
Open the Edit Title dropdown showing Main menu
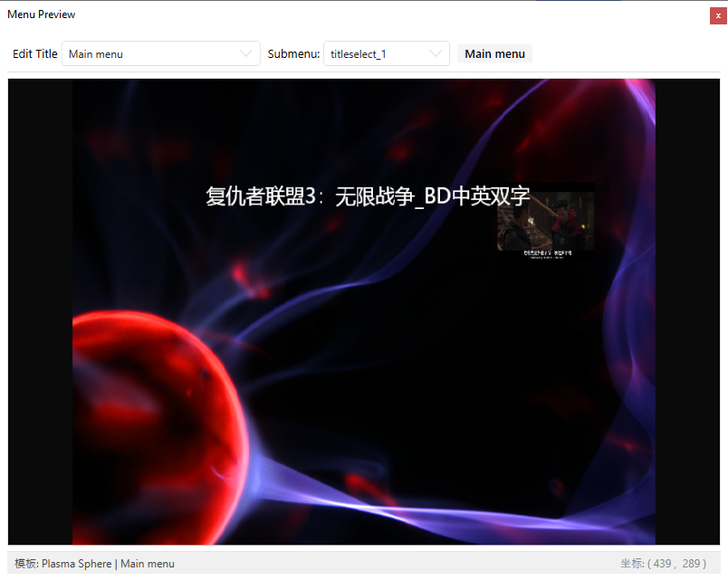coord(160,53)
